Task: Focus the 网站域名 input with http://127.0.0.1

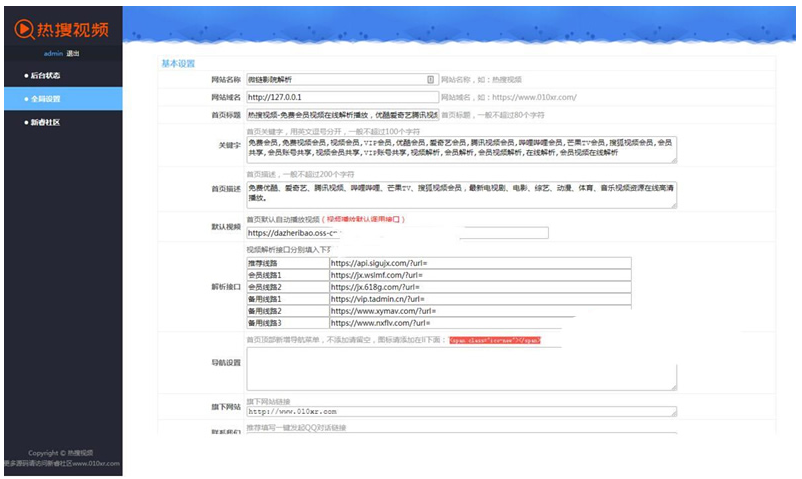Action: click(x=341, y=98)
